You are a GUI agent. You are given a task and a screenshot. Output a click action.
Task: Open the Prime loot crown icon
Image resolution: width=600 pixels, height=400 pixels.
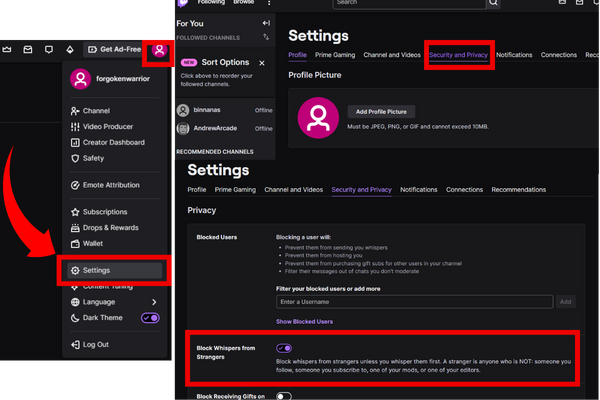click(7, 49)
